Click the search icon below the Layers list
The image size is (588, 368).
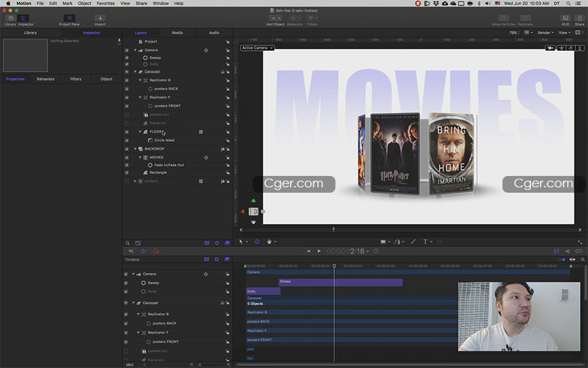[x=128, y=244]
